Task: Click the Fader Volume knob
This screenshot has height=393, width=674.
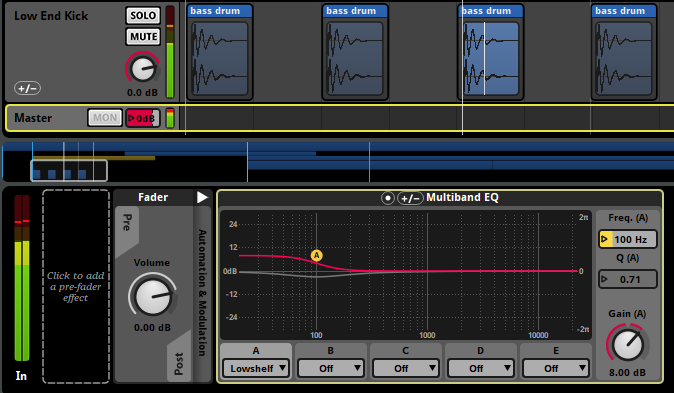Action: [x=152, y=296]
